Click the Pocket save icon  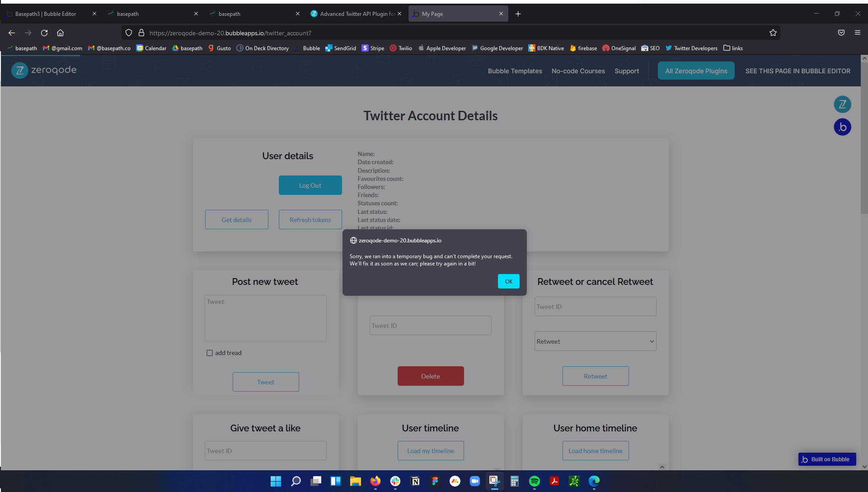coord(841,33)
